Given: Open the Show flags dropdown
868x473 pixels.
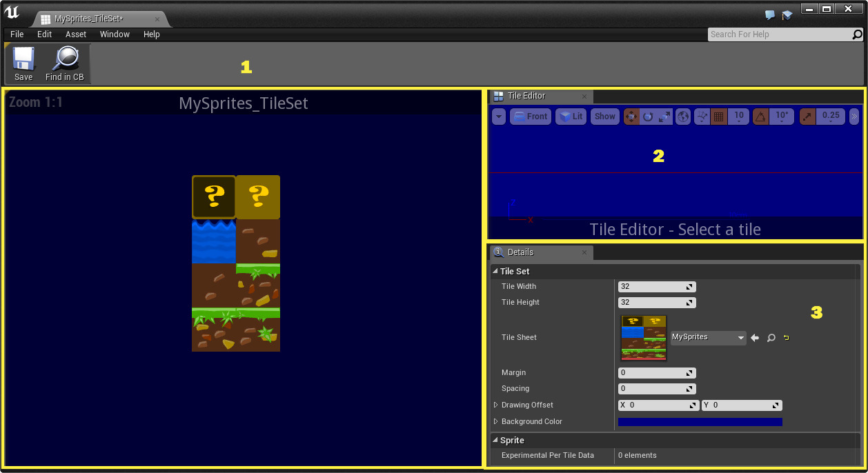Looking at the screenshot, I should click(x=604, y=117).
